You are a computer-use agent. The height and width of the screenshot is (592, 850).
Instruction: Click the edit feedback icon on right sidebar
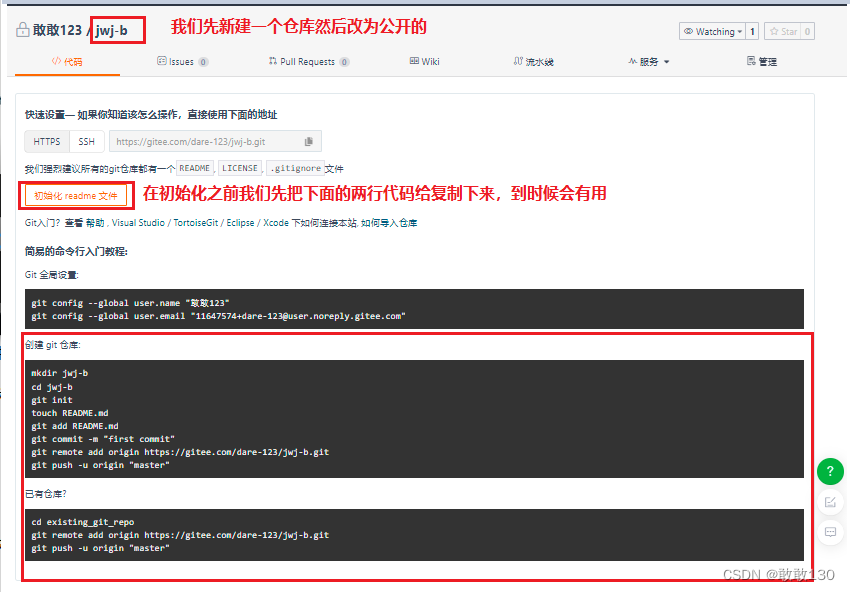(x=830, y=502)
